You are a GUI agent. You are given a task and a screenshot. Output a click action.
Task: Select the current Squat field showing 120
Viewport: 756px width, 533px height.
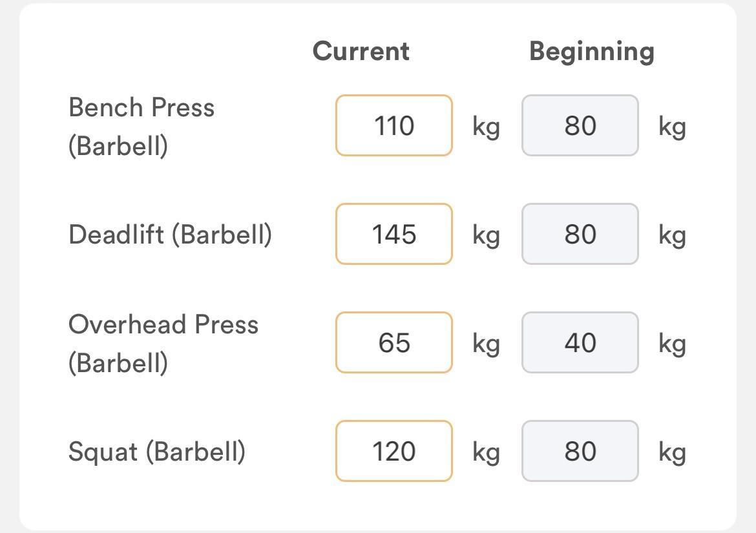click(394, 451)
